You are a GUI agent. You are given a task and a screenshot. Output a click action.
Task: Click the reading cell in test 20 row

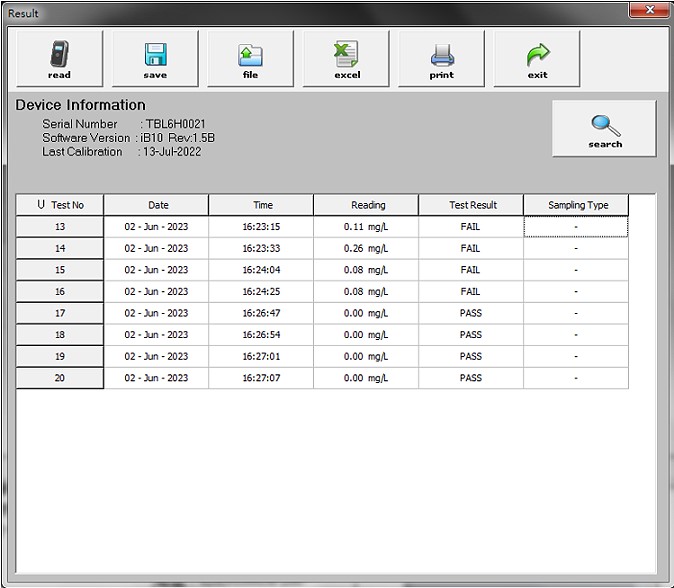point(366,378)
